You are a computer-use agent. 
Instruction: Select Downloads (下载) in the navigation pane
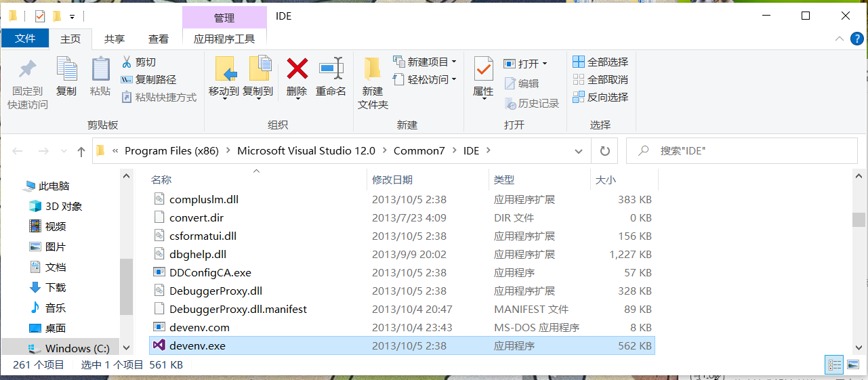(47, 287)
